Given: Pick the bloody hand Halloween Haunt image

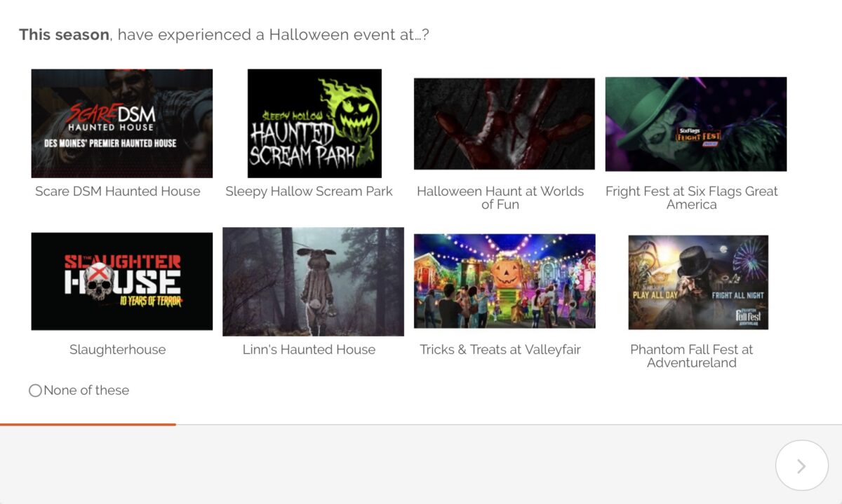Looking at the screenshot, I should (504, 123).
